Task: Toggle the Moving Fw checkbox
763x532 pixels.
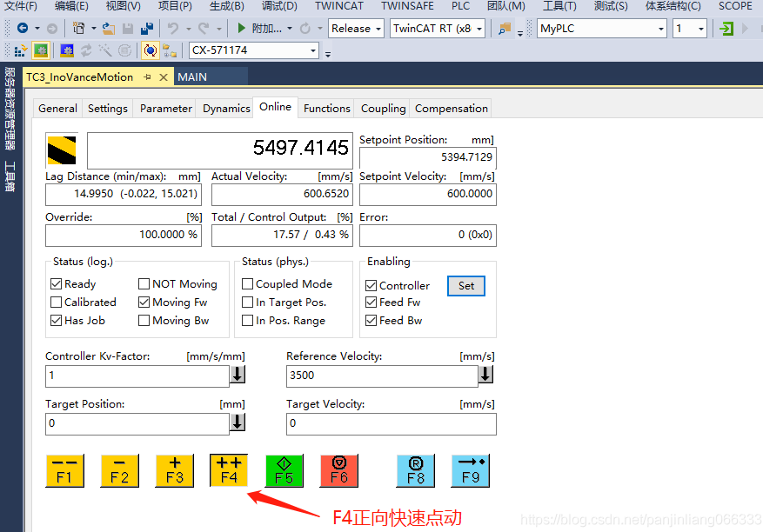Action: (144, 302)
